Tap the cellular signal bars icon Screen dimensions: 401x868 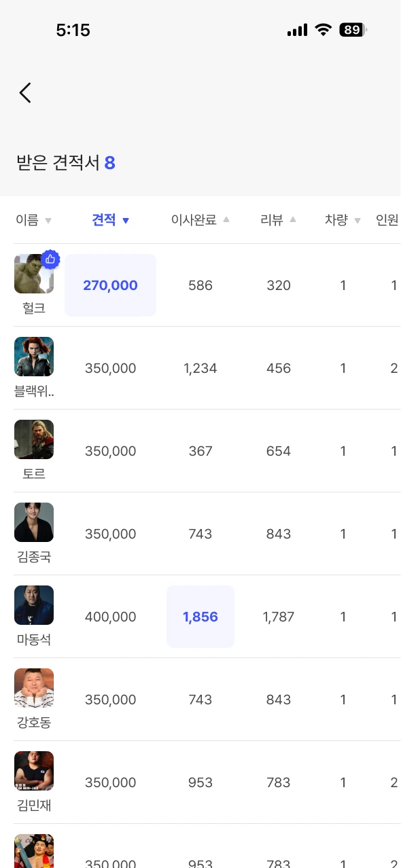click(x=298, y=30)
